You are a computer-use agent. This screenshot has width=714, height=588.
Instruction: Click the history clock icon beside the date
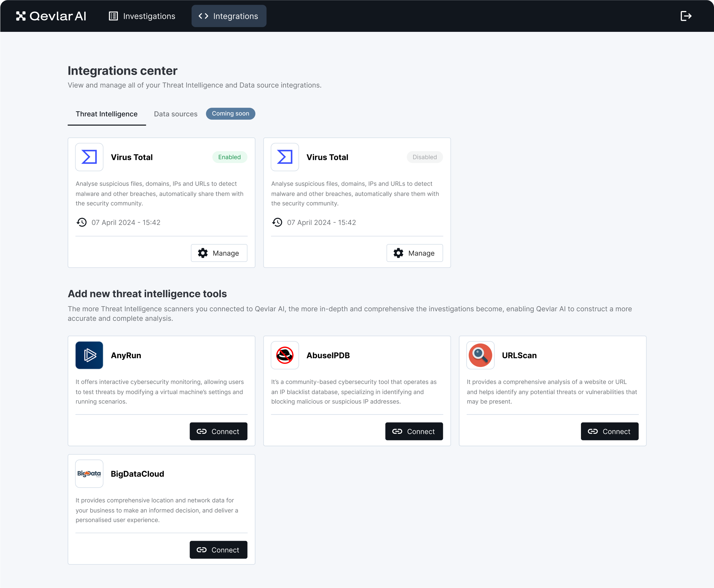click(x=82, y=222)
